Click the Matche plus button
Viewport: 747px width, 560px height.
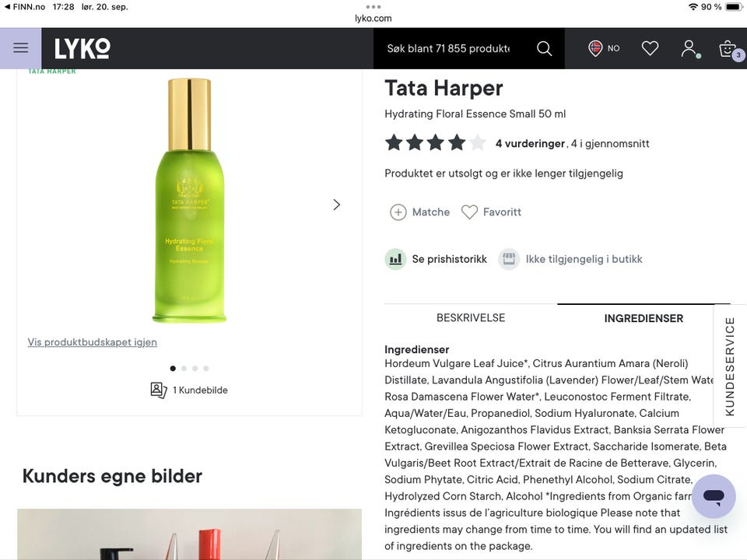(x=419, y=212)
